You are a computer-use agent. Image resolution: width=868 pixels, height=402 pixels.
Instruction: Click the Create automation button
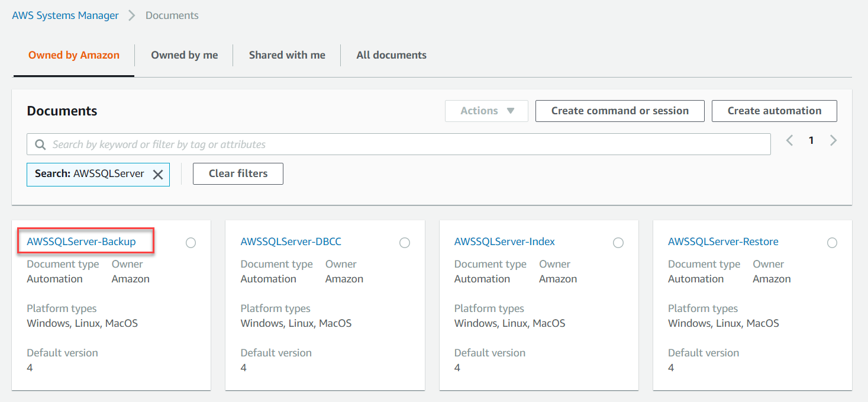pyautogui.click(x=774, y=111)
